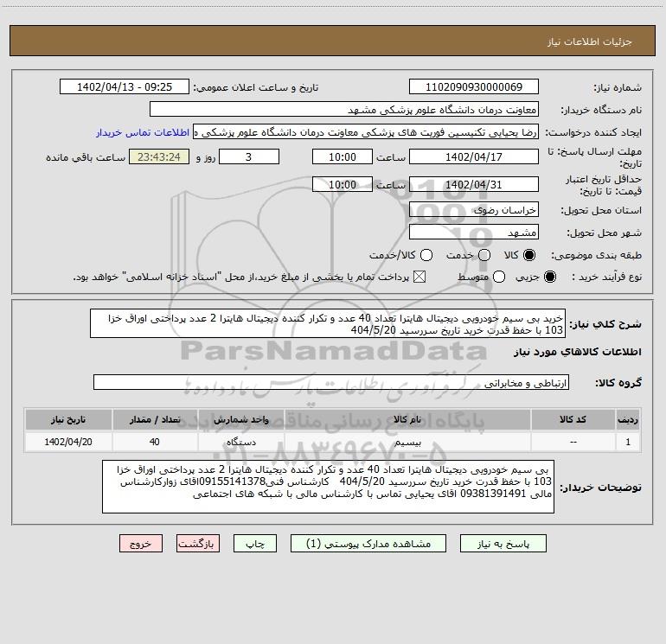The image size is (666, 644).
Task: Click the دستگاه unit cell
Action: point(241,442)
